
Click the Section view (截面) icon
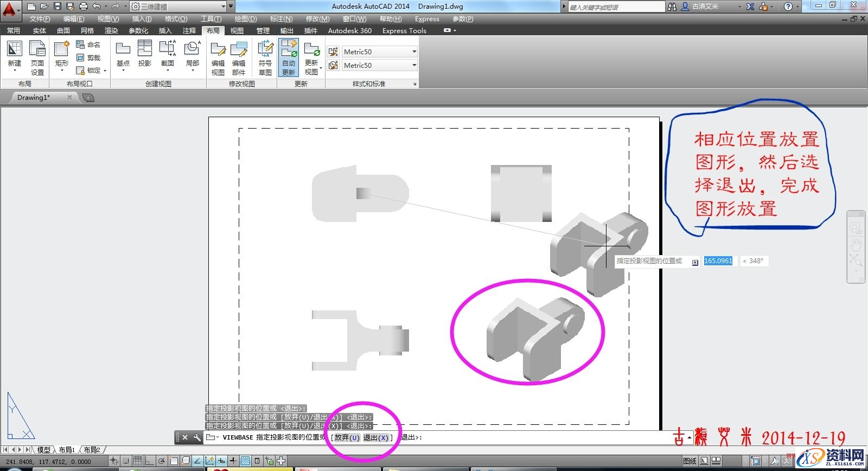pyautogui.click(x=168, y=54)
